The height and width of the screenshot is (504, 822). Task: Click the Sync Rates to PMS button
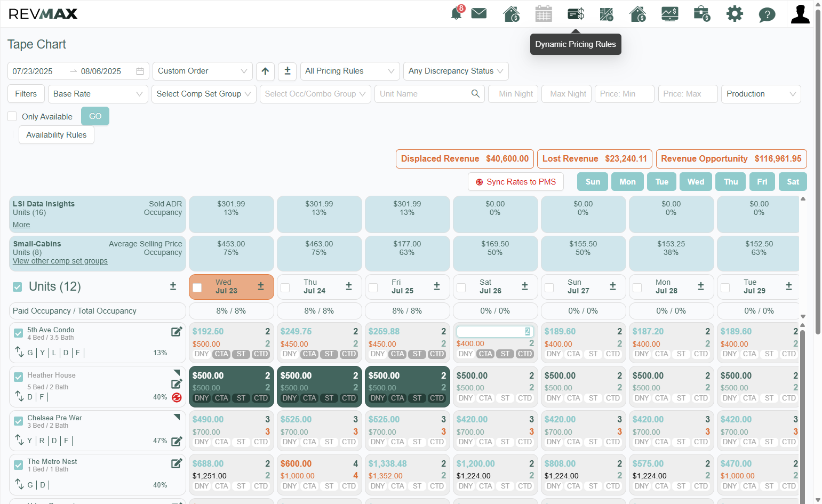tap(516, 182)
